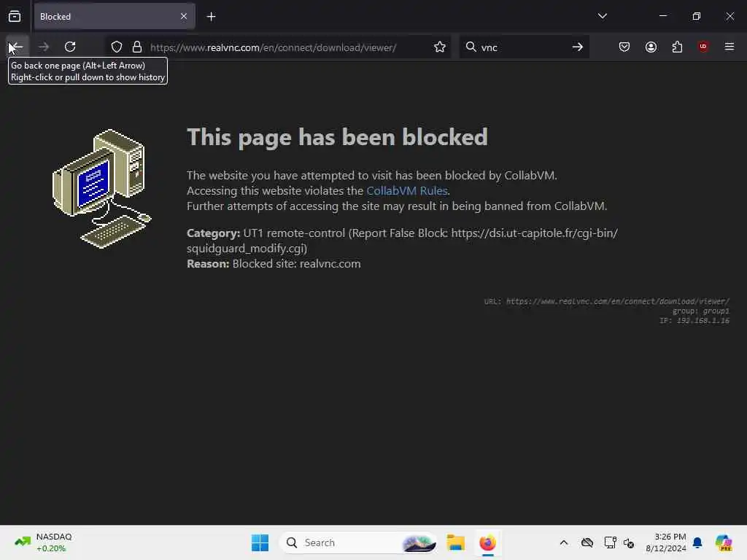Open the Firefox hamburger menu

point(729,47)
